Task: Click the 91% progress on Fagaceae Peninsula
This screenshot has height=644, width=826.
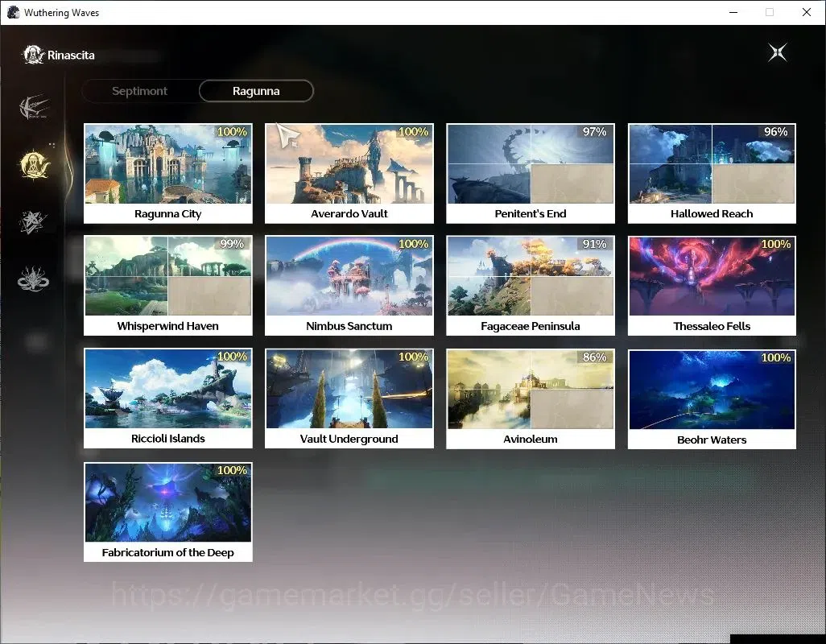Action: coord(594,244)
